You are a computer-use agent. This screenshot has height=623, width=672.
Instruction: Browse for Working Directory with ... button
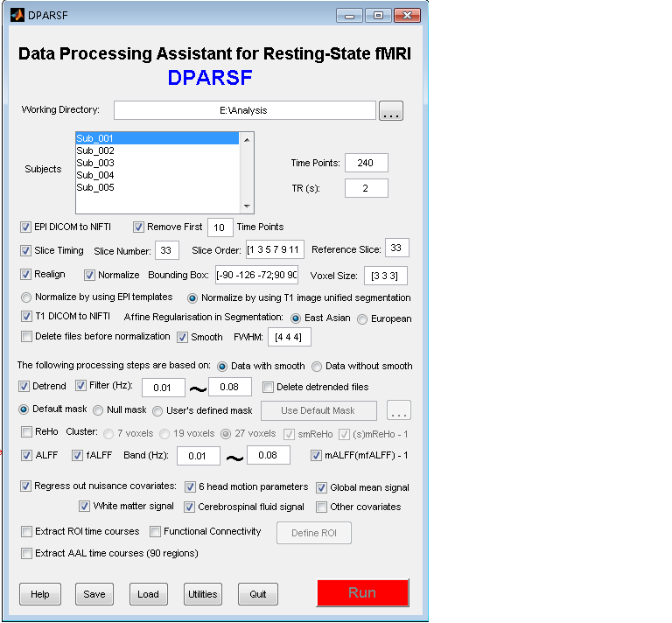(390, 110)
